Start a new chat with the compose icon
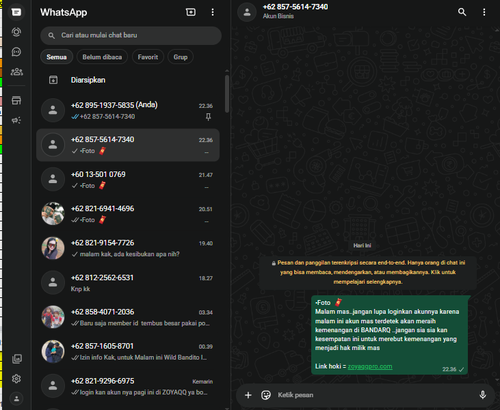 (191, 12)
